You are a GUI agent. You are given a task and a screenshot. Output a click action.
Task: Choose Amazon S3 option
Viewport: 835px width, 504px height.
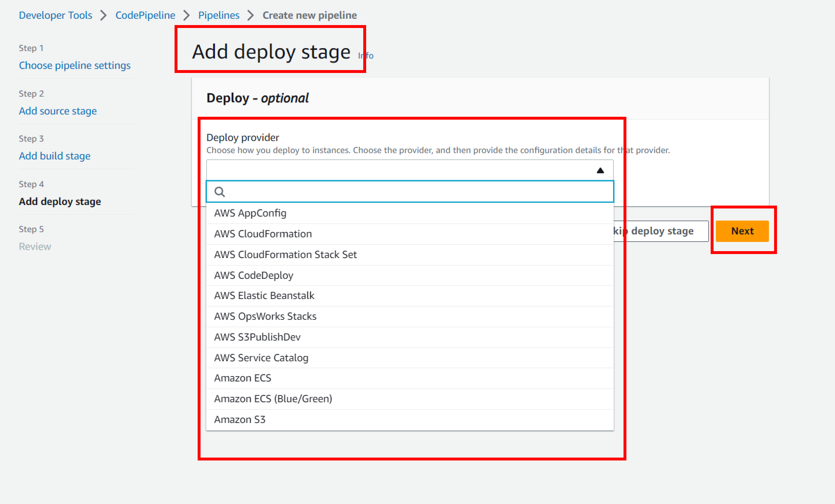[x=410, y=420]
